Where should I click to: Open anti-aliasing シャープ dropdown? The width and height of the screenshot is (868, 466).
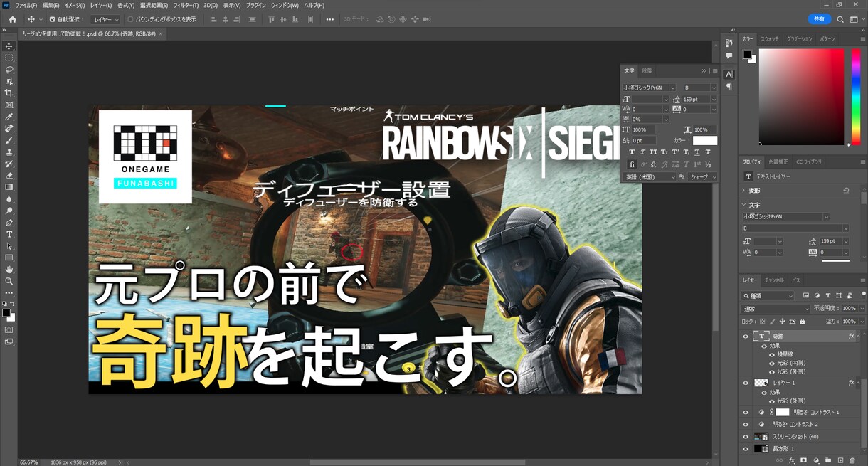(x=703, y=176)
